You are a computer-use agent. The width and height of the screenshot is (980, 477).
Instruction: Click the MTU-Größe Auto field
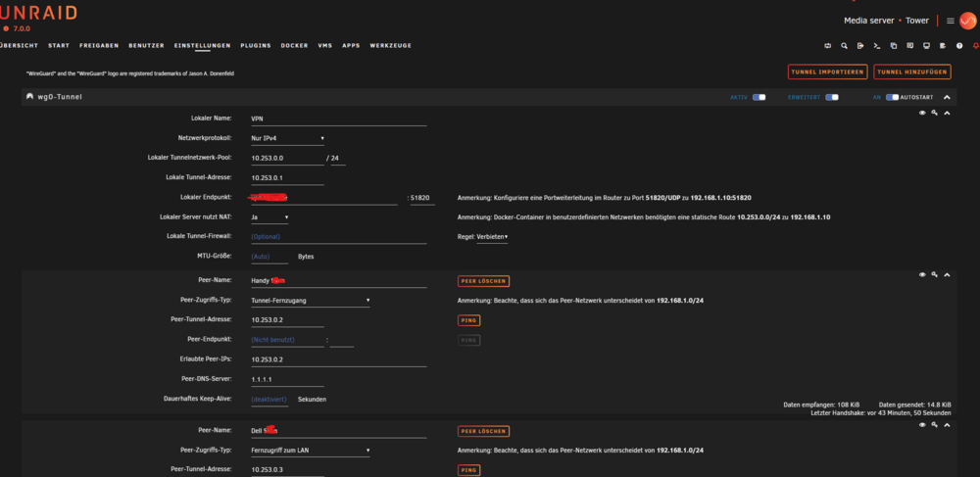[x=269, y=257]
